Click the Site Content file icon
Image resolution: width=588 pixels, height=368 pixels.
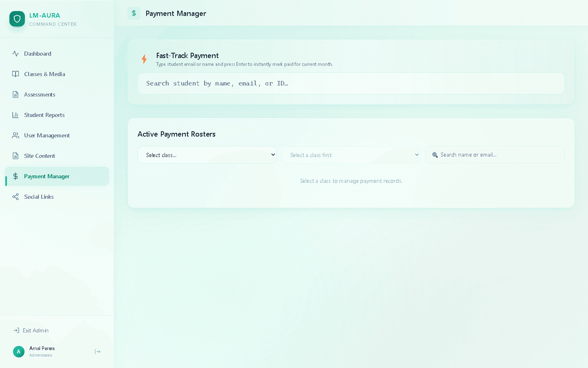(16, 156)
